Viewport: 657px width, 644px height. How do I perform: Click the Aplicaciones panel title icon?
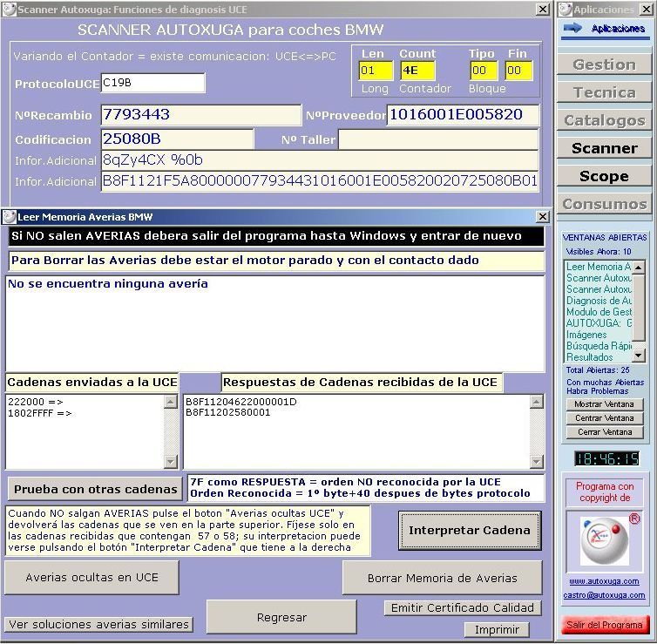click(x=566, y=10)
